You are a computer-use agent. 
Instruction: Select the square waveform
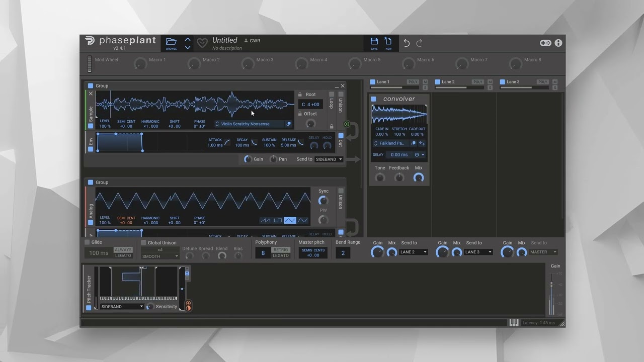coord(278,220)
